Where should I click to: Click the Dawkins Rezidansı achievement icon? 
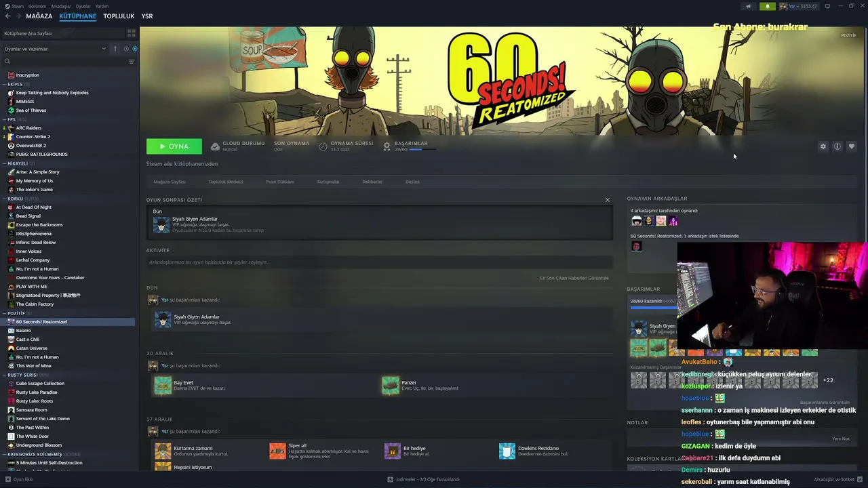pyautogui.click(x=507, y=451)
